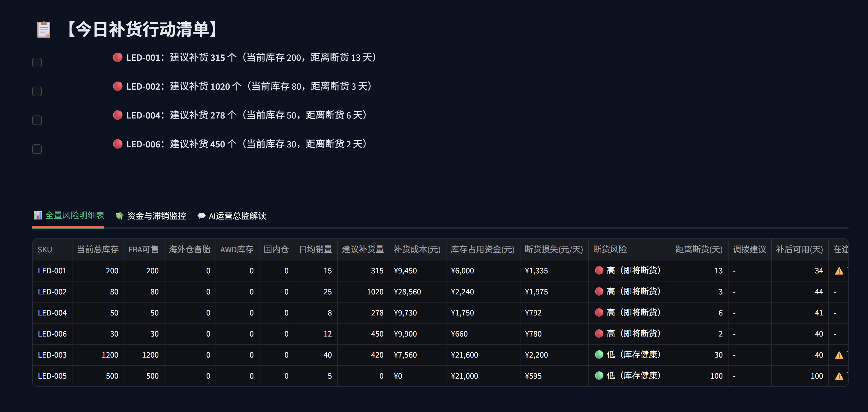Click the 海外仓备胎 column header
Screen dimensions: 868x412
[x=190, y=250]
